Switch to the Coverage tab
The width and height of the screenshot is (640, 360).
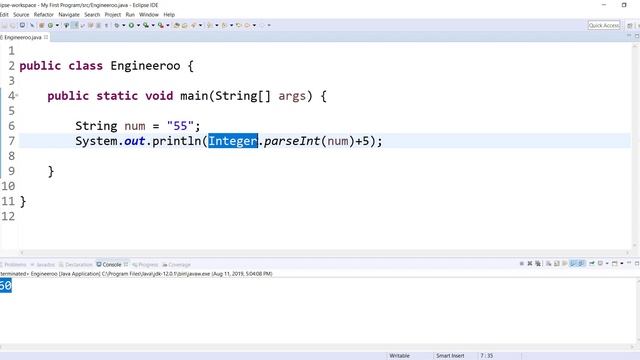pos(176,264)
